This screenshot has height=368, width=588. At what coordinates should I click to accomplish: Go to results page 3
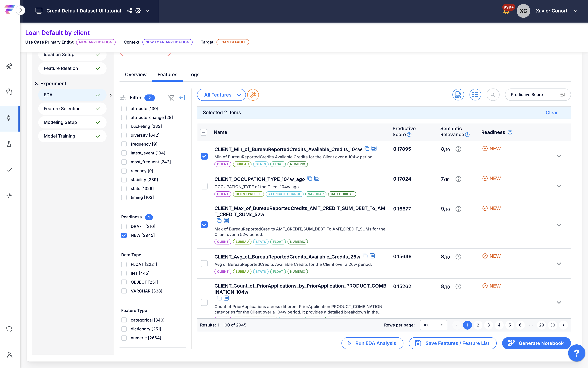click(488, 325)
